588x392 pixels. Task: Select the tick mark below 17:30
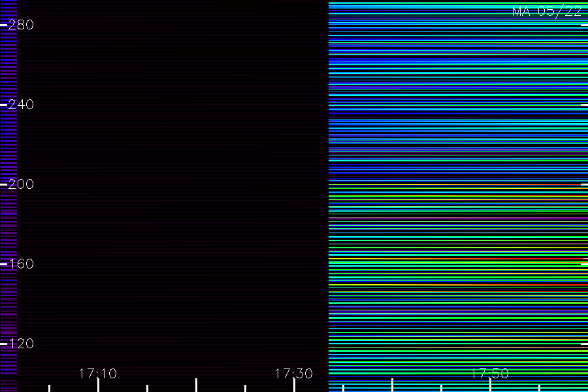tap(295, 385)
